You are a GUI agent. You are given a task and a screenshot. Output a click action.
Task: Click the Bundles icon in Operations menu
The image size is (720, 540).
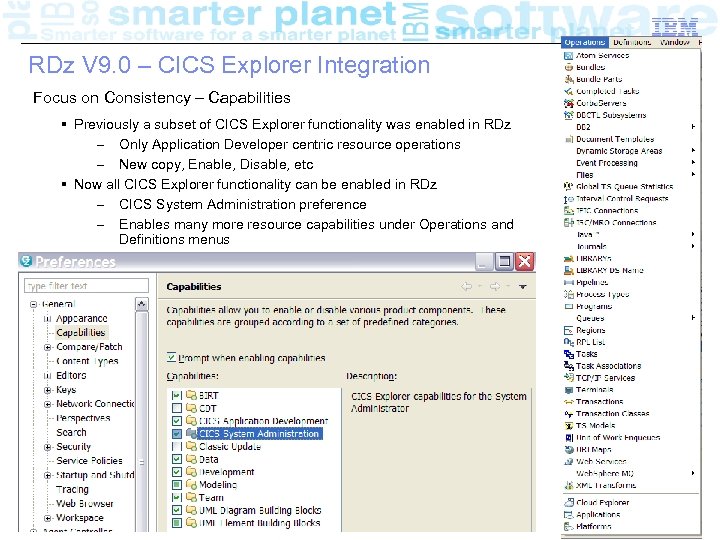[568, 68]
